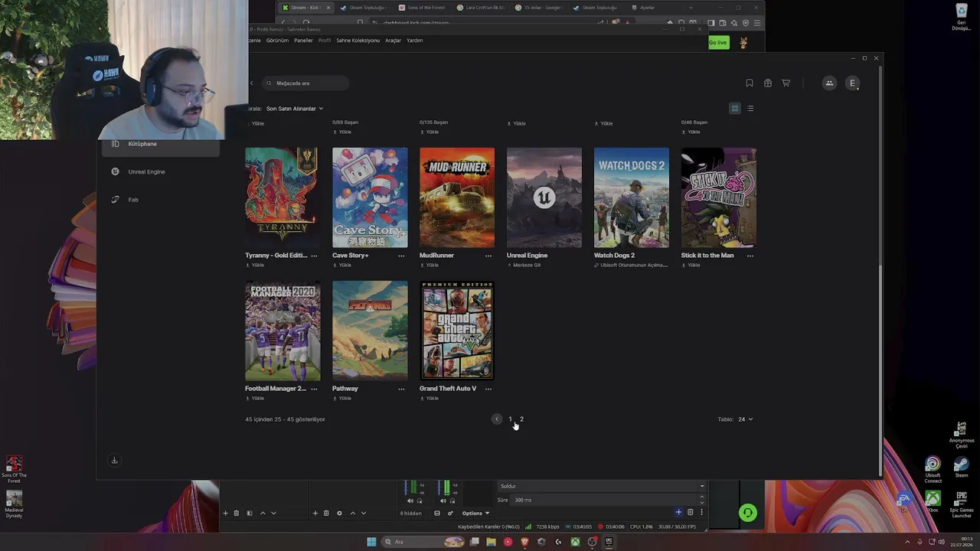Open the Stick it to the Man cover
Viewport: 980px width, 551px height.
pyautogui.click(x=719, y=197)
